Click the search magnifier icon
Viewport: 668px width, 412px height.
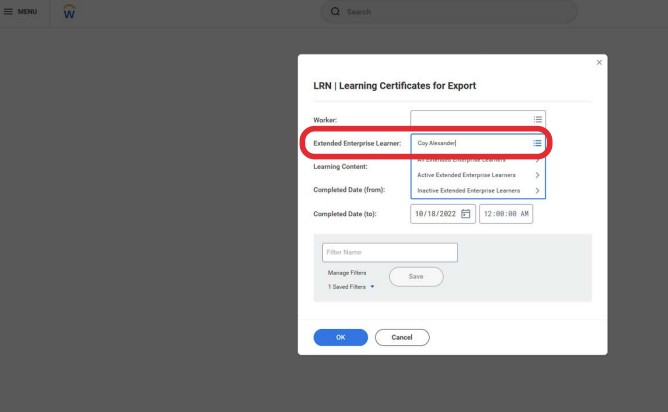(335, 11)
